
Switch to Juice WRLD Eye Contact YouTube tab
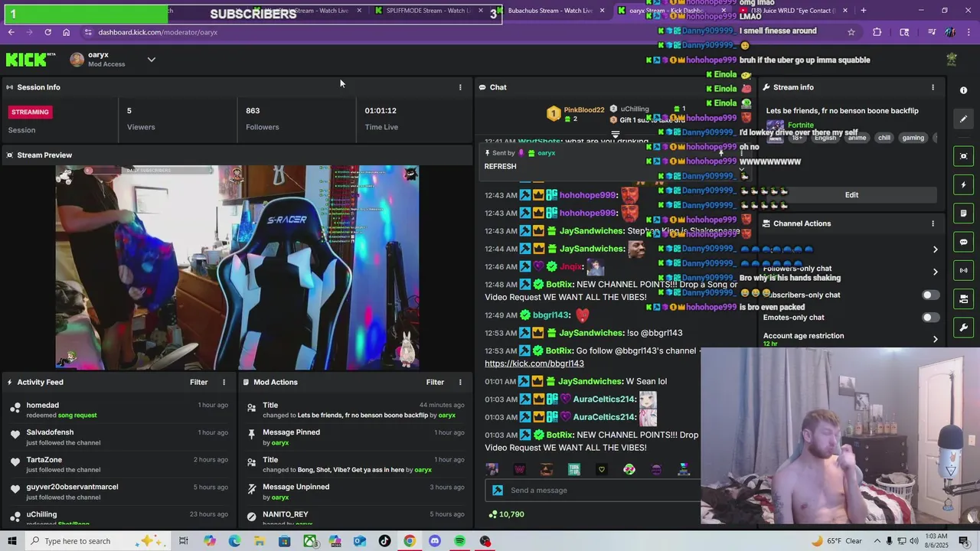792,11
